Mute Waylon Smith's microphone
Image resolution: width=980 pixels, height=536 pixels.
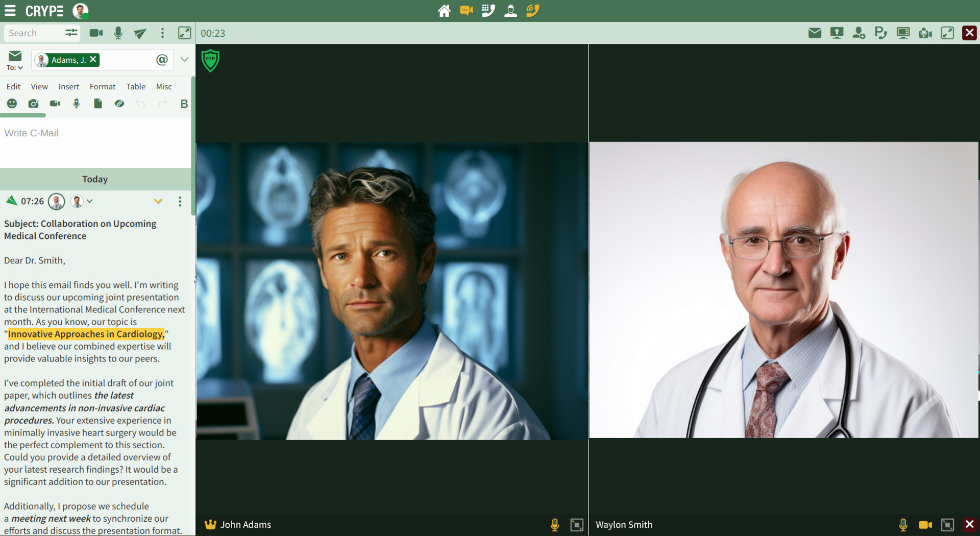pyautogui.click(x=903, y=525)
